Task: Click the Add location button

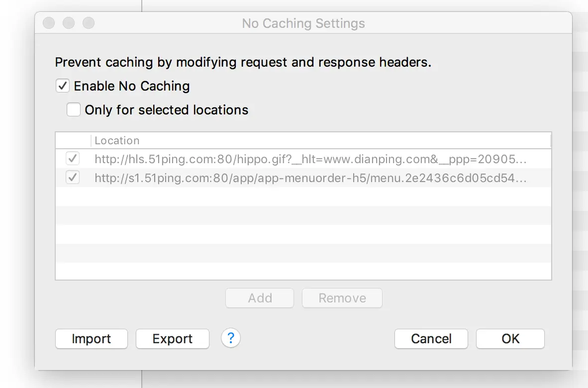Action: [260, 298]
